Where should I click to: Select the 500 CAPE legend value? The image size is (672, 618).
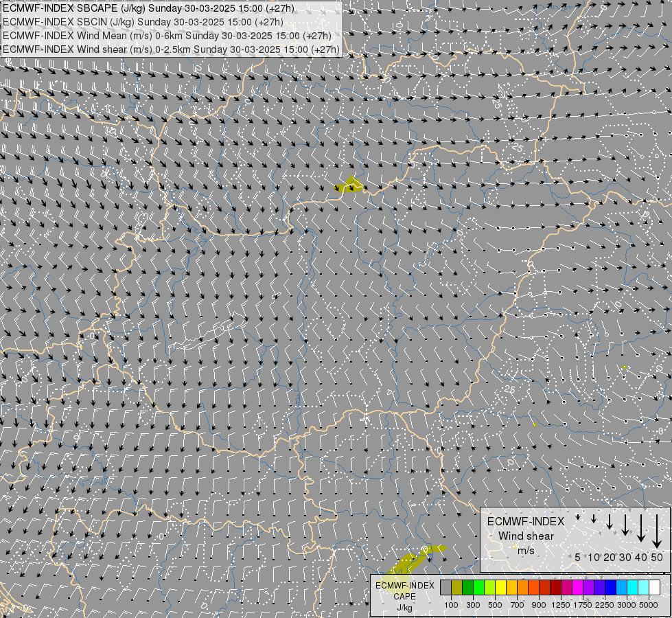click(x=495, y=605)
